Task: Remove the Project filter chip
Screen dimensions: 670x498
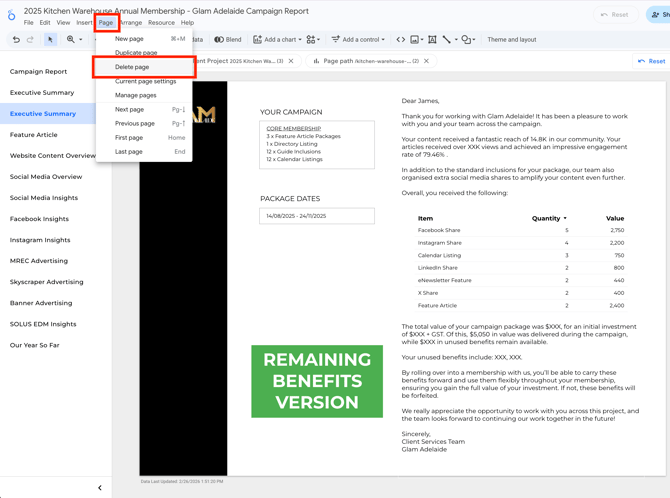Action: point(291,61)
